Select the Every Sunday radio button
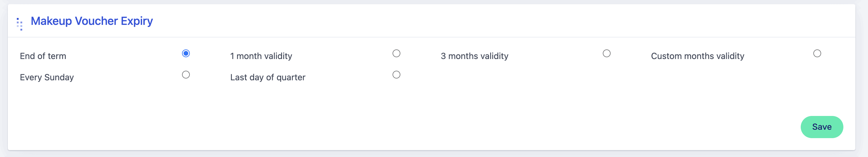This screenshot has width=868, height=157. (x=186, y=75)
